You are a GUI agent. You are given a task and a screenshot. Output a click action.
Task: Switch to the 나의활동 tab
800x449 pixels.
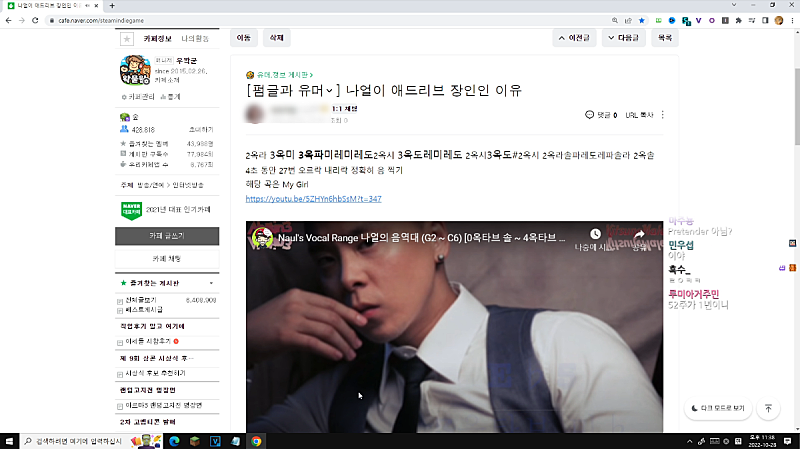pos(195,39)
